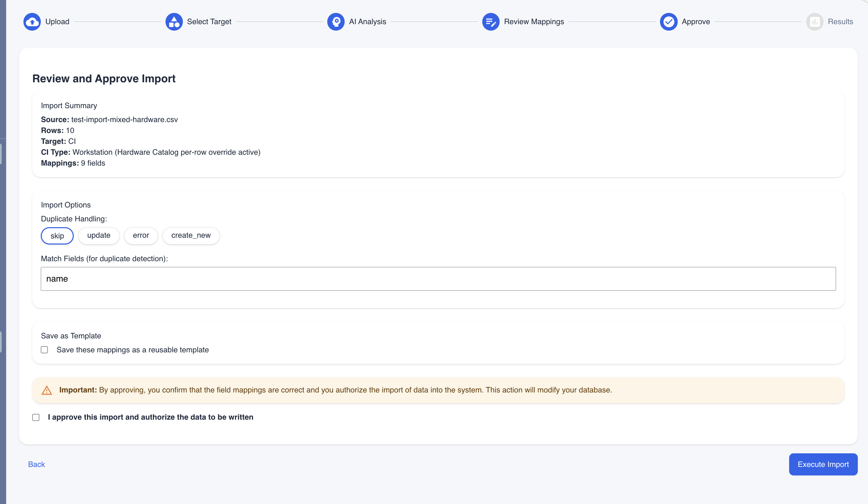868x504 pixels.
Task: Click the AI Analysis step label
Action: pos(367,22)
